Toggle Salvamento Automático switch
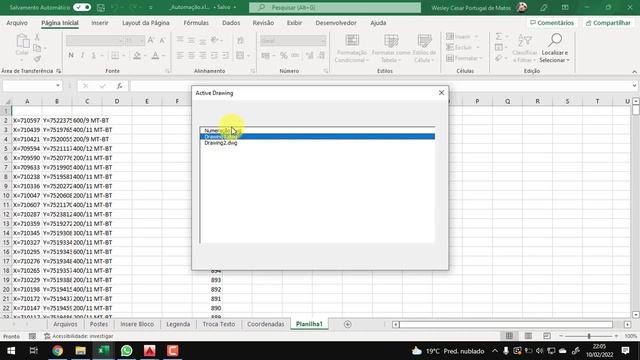Viewport: 640px width, 360px height. [82, 7]
